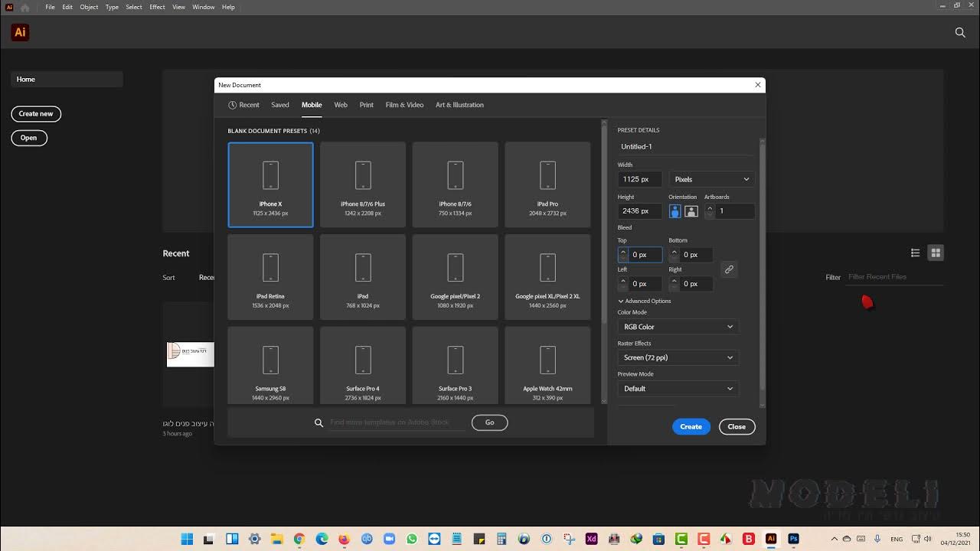Click the Filter Recent Files field
The image size is (980, 551).
[x=894, y=277]
